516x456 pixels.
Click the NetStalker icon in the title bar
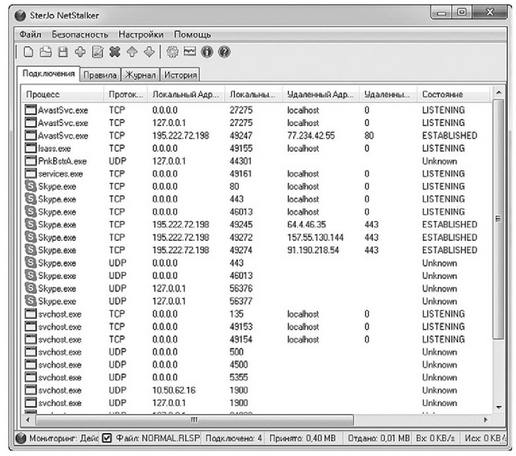pos(20,15)
